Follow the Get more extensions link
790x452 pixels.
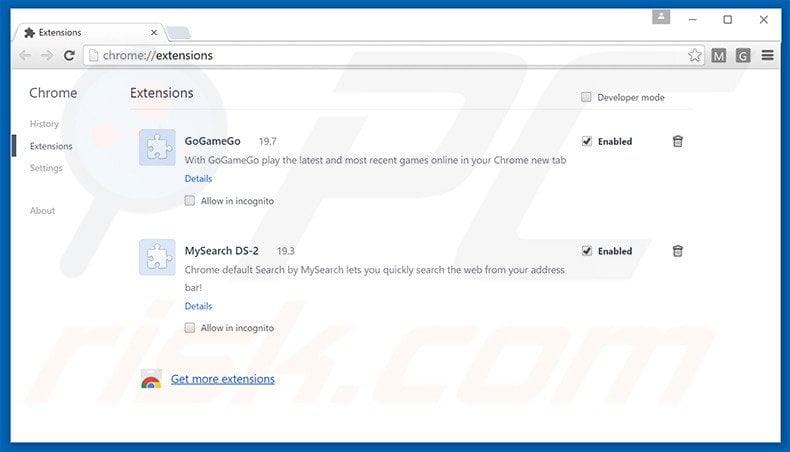[x=223, y=379]
